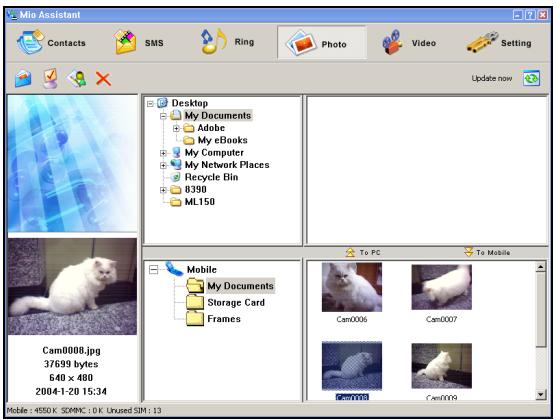Select My Documents under Mobile
Screen dimensions: 557x420
coord(240,286)
